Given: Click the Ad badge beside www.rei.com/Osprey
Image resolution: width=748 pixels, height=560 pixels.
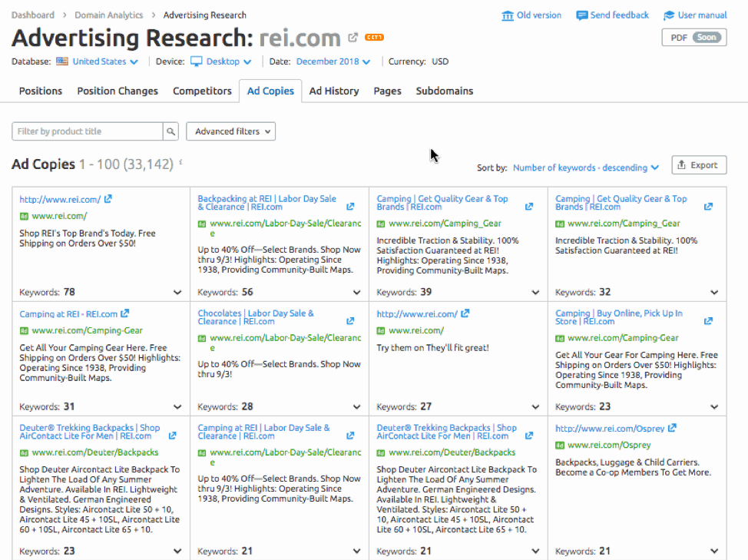Looking at the screenshot, I should 560,446.
